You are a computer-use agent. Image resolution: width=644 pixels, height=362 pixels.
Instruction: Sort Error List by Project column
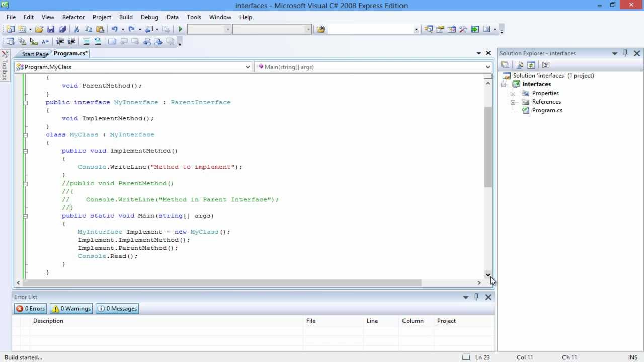click(x=464, y=321)
